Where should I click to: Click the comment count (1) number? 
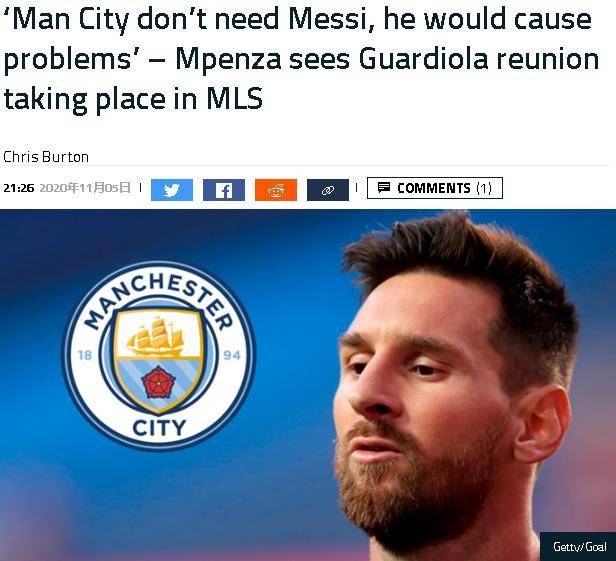[484, 189]
